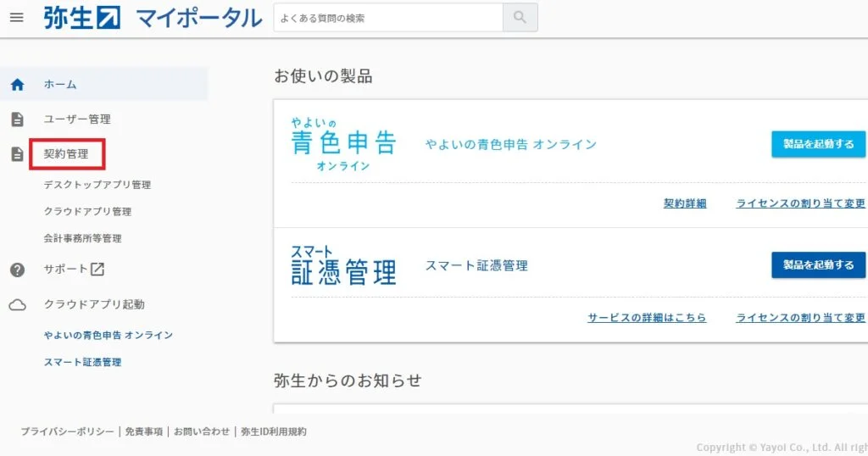The height and width of the screenshot is (456, 868).
Task: Open サポート in the sidebar
Action: click(66, 269)
